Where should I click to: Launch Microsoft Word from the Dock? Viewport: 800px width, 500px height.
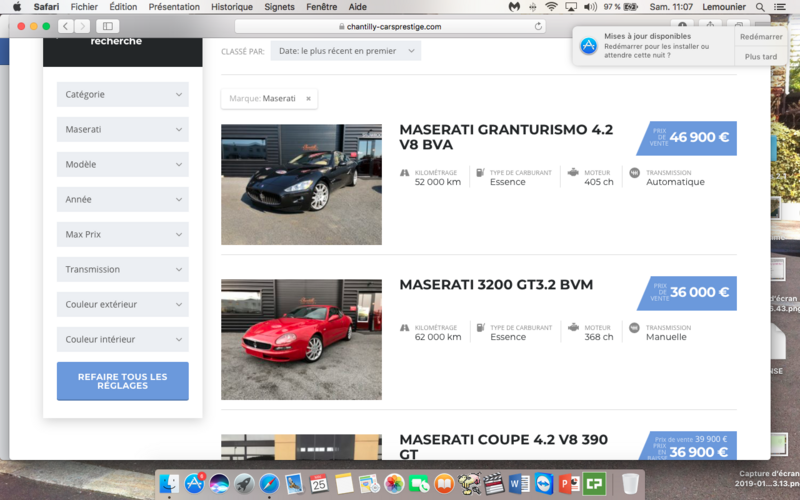(x=519, y=484)
